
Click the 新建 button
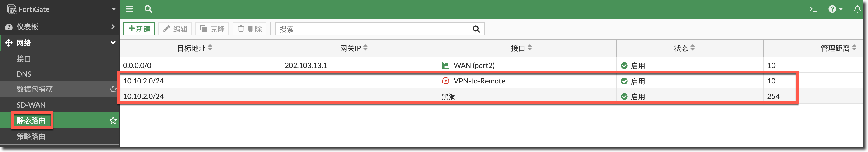coord(139,29)
